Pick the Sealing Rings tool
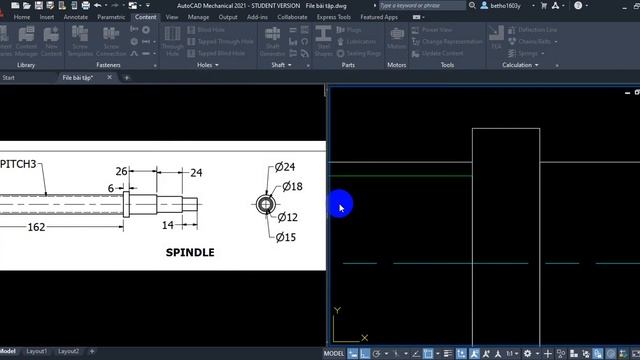The height and width of the screenshot is (360, 640). click(359, 53)
